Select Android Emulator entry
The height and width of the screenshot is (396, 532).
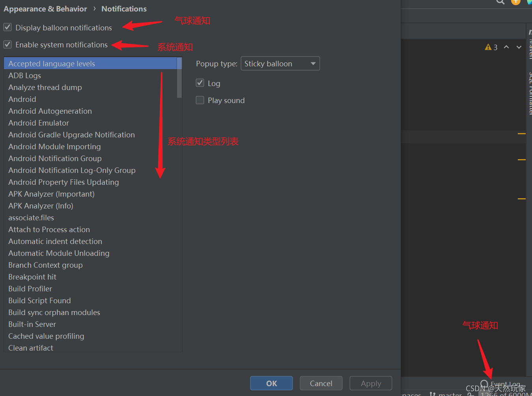coord(90,123)
